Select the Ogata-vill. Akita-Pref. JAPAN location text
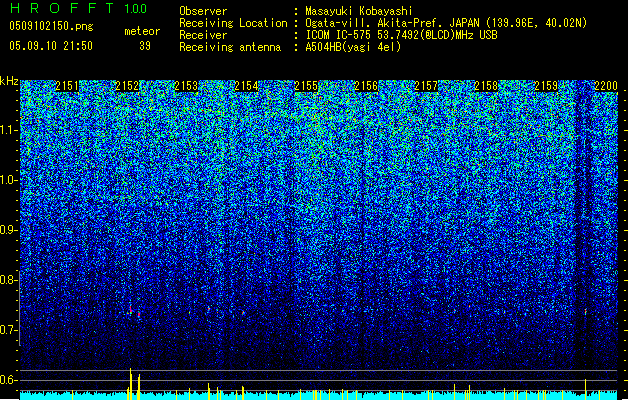629x400 pixels. [x=446, y=23]
